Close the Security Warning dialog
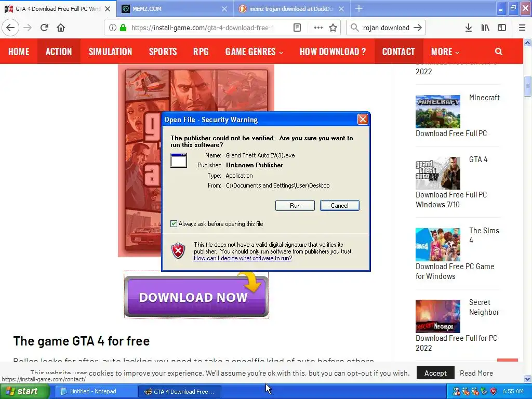 click(363, 119)
